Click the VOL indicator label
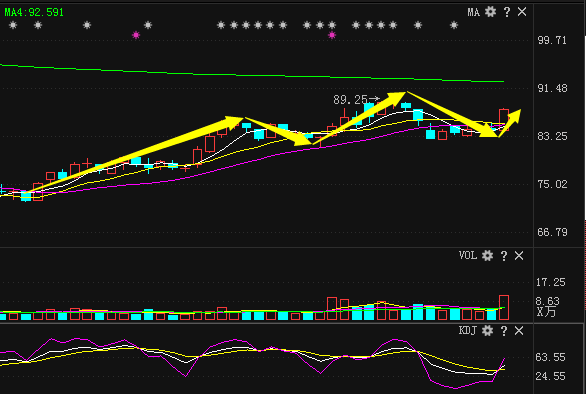The image size is (586, 394). (468, 256)
